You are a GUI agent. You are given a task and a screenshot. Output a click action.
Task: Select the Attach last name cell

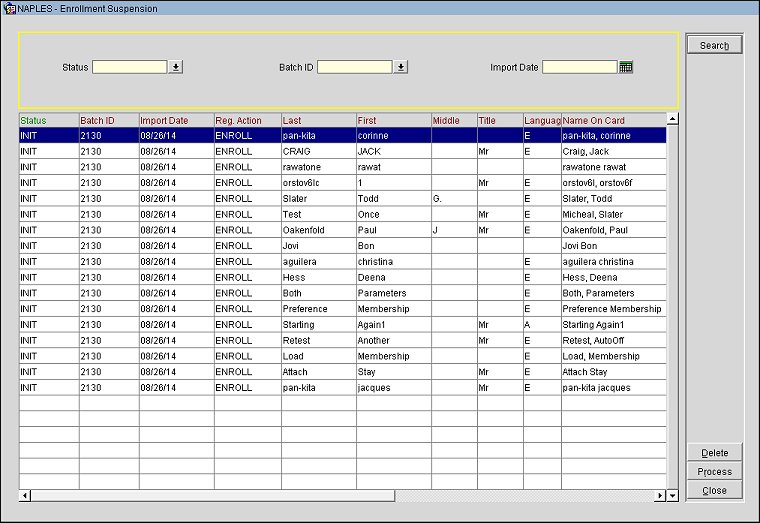point(319,372)
